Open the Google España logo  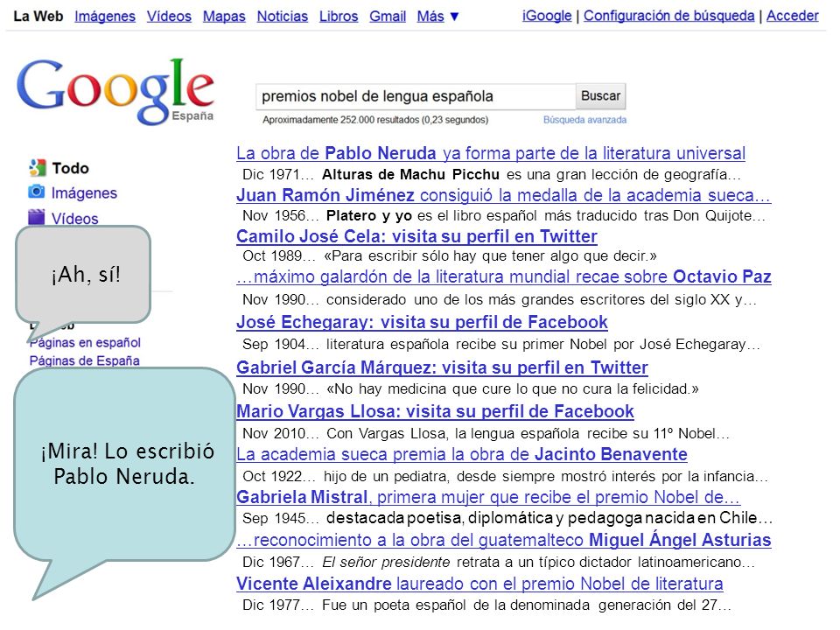(x=115, y=91)
